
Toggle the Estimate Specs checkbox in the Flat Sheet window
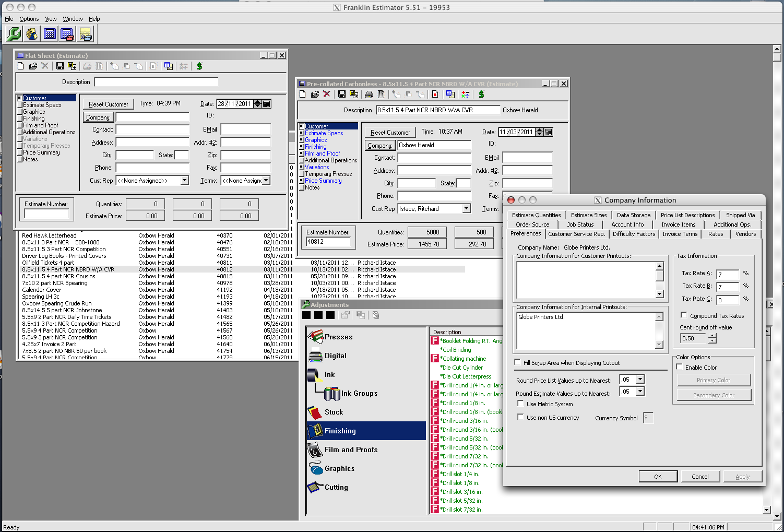coord(20,105)
